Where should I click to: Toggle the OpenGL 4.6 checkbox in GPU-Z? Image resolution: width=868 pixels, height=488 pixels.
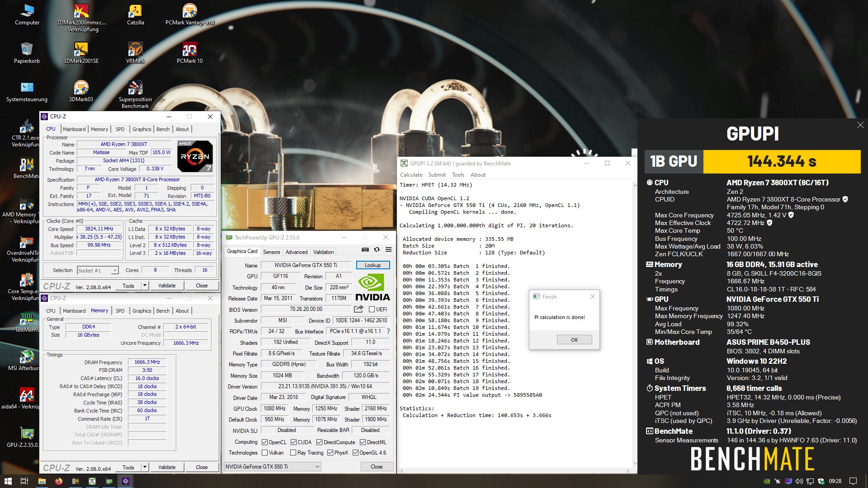coord(355,452)
